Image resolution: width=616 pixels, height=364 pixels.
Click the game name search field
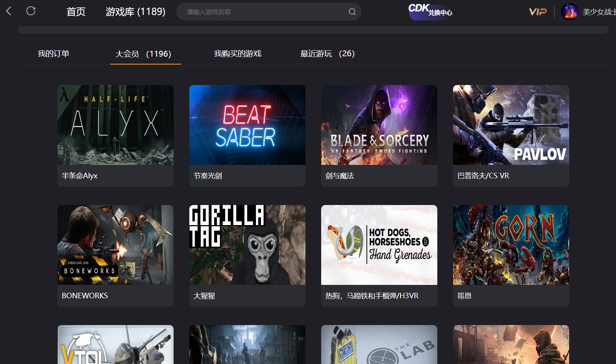pos(264,12)
